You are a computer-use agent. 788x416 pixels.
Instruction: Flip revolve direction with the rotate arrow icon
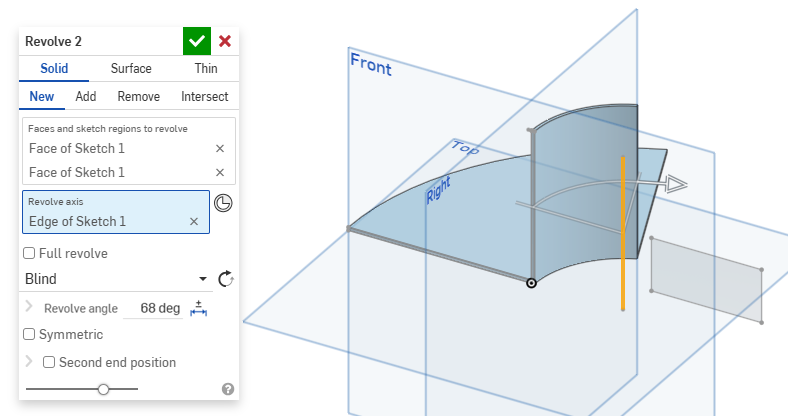tap(225, 279)
